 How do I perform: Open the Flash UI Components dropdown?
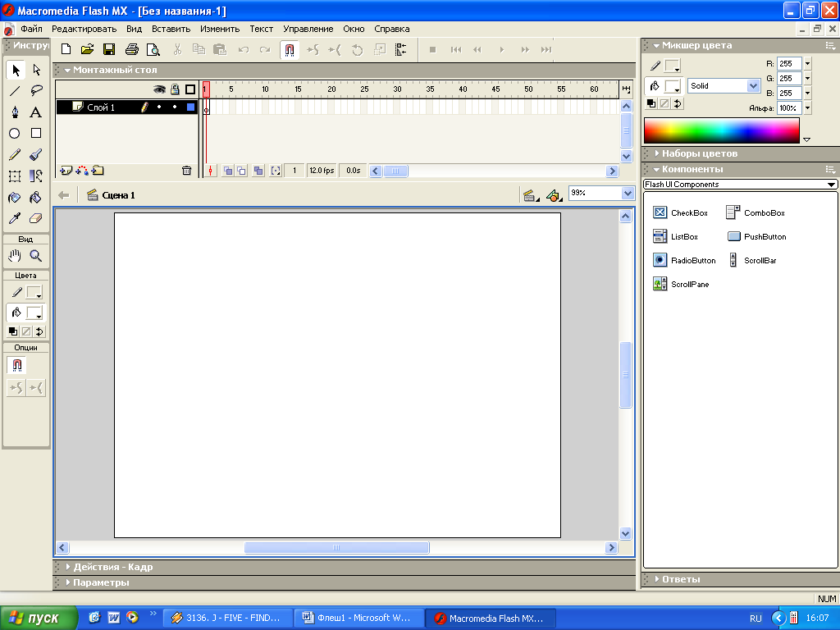pyautogui.click(x=740, y=185)
